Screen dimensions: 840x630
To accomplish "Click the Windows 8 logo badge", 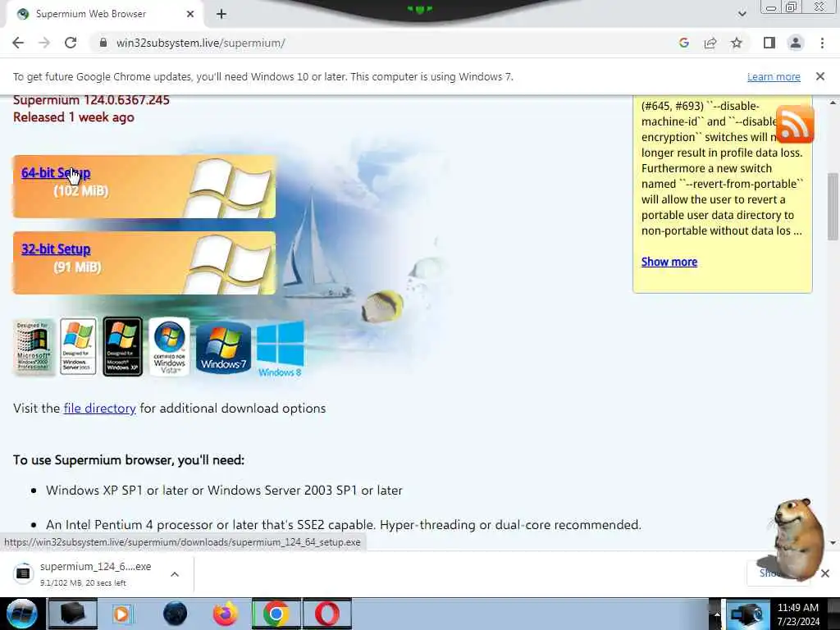I will [x=281, y=349].
